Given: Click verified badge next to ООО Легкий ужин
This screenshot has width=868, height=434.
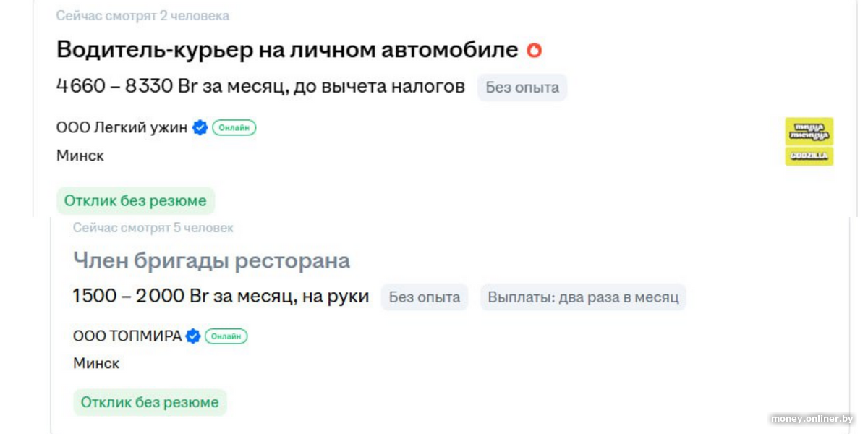Looking at the screenshot, I should coord(200,128).
